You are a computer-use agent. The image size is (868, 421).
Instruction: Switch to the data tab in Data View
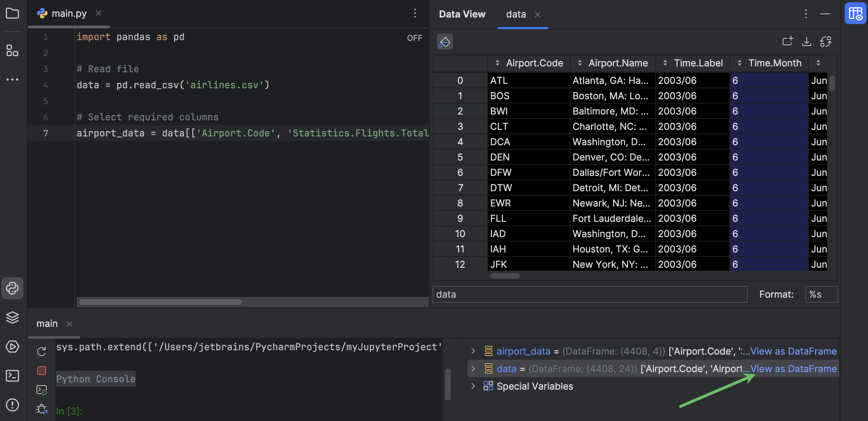pos(516,14)
